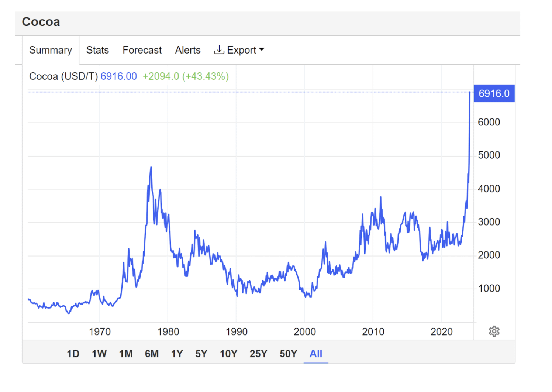Expand the Export dropdown arrow
Viewport: 552px width, 392px height.
click(262, 49)
